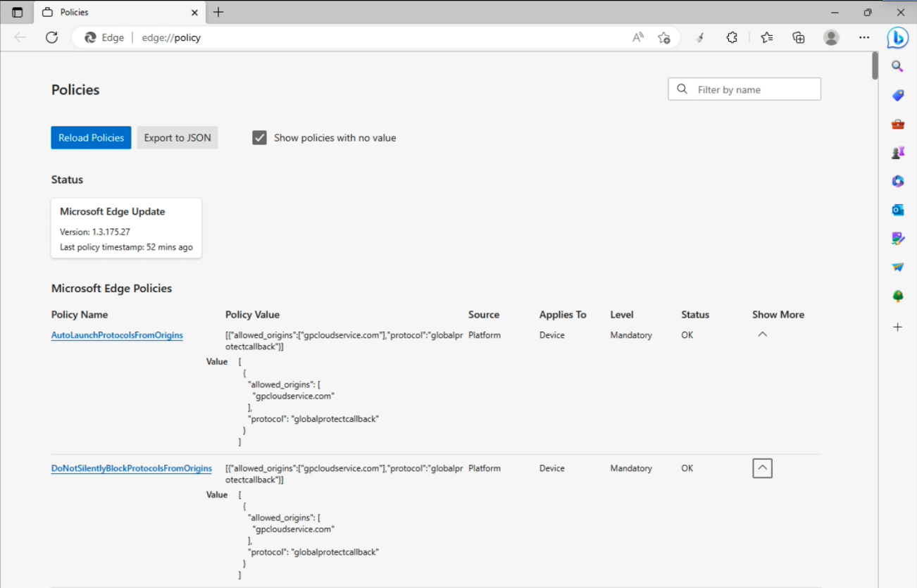
Task: Open the Collections toolbar icon
Action: click(799, 38)
